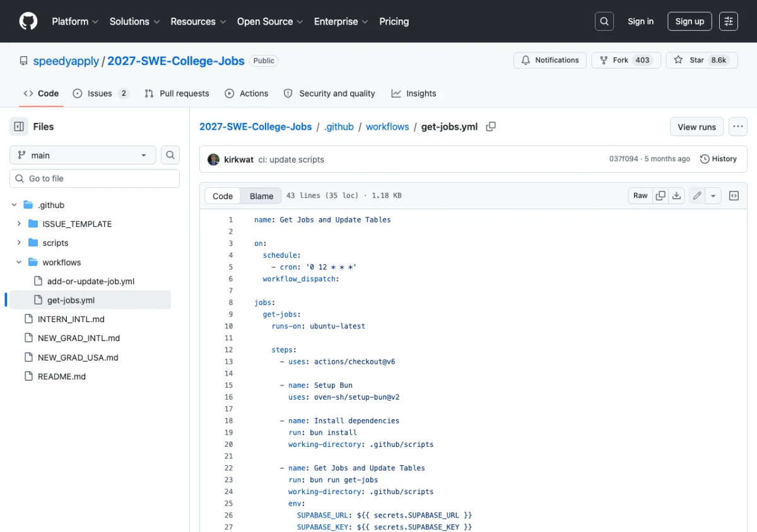Open the Issues tab

point(101,93)
